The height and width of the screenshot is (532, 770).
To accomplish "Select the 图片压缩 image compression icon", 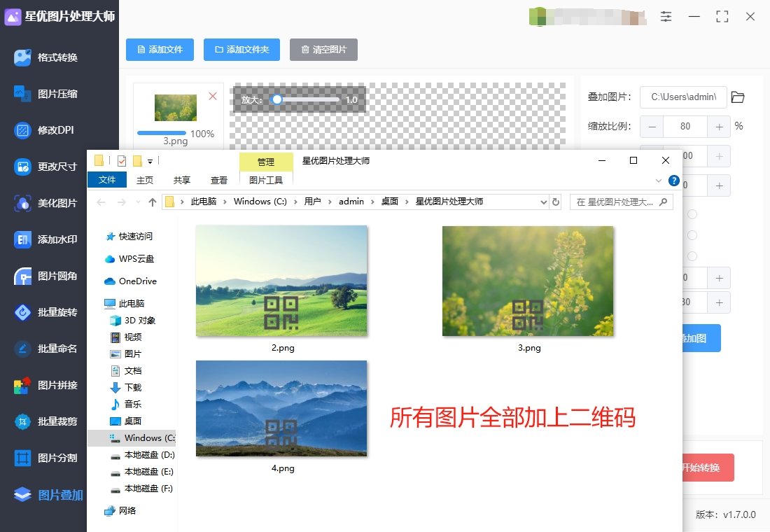I will tap(22, 94).
